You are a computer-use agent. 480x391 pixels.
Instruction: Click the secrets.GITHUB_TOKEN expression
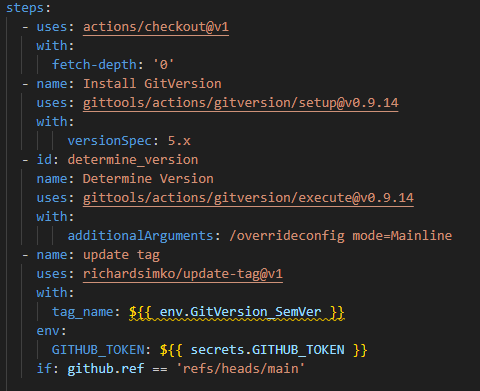(x=263, y=350)
